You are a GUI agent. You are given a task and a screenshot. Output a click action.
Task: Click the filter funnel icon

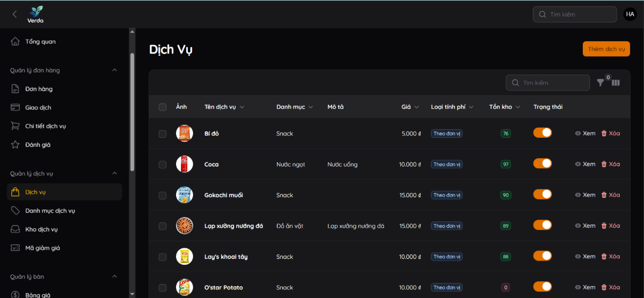[x=601, y=83]
